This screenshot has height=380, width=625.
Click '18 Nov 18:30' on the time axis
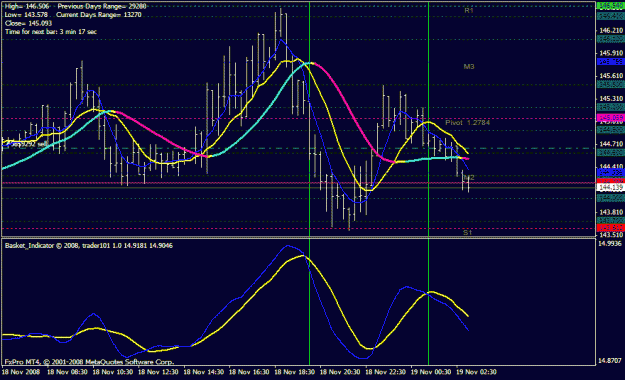(295, 372)
